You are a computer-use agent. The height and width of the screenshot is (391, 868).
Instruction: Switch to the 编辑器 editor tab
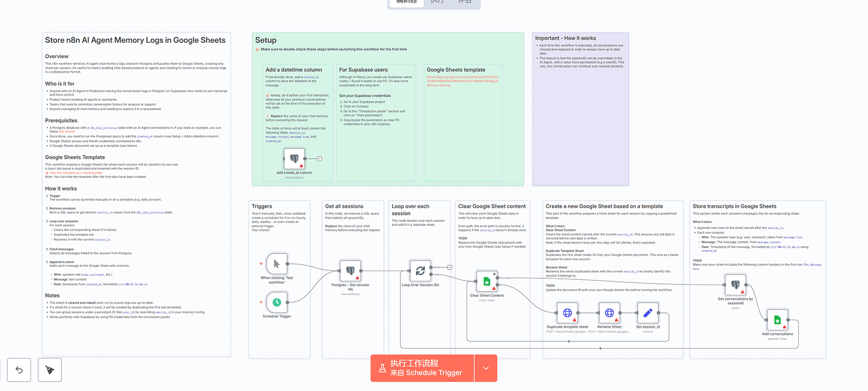406,2
